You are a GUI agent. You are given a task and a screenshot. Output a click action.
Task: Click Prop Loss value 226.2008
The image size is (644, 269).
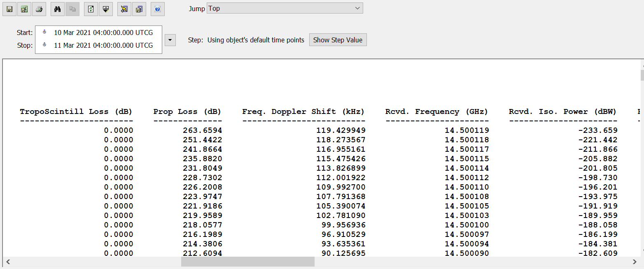[x=202, y=187]
